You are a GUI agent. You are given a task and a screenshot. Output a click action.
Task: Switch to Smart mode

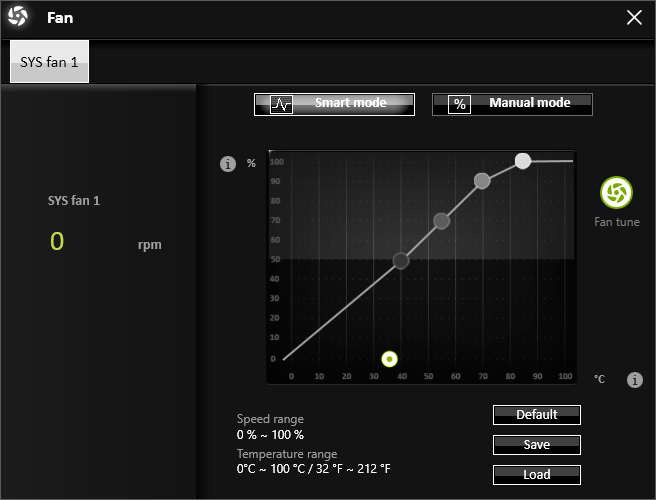pos(334,104)
